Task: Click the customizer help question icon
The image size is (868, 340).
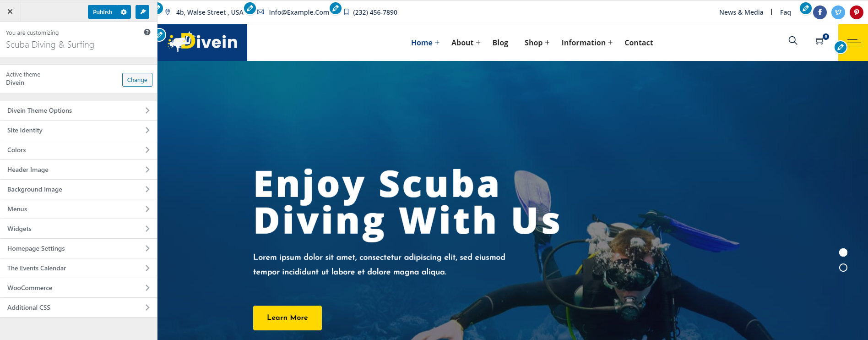Action: click(x=147, y=32)
